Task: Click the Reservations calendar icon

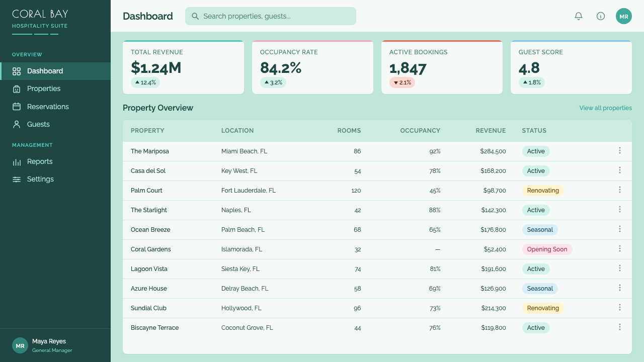Action: click(17, 107)
